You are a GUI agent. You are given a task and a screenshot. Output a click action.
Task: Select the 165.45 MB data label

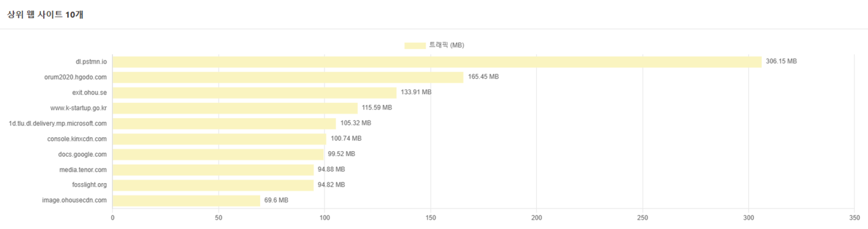click(x=483, y=77)
